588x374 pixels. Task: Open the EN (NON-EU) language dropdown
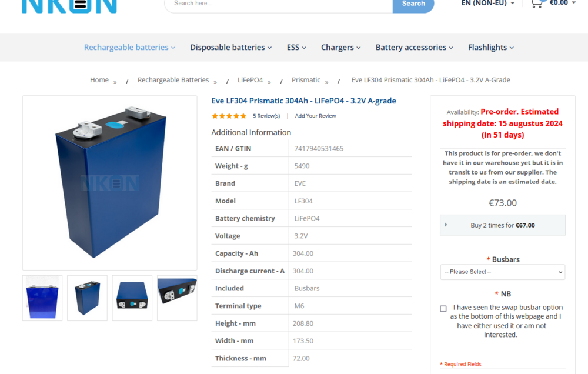pos(487,4)
